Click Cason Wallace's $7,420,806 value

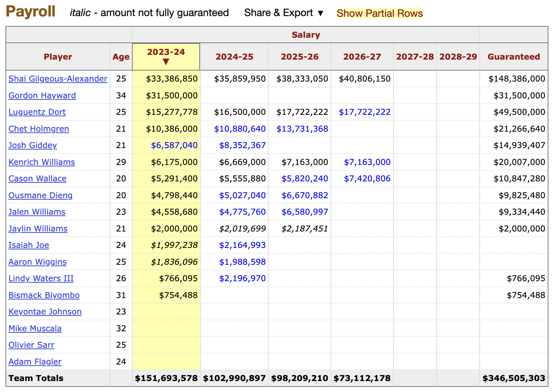coord(367,178)
